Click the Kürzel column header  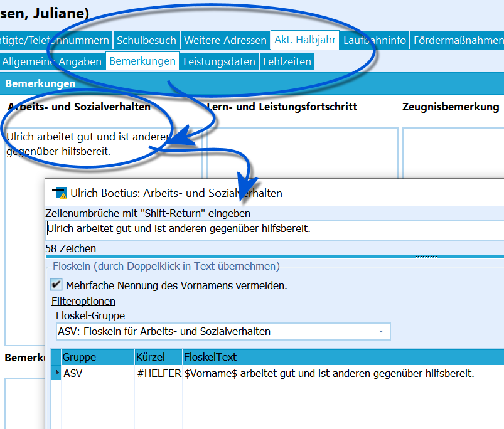[x=158, y=357]
